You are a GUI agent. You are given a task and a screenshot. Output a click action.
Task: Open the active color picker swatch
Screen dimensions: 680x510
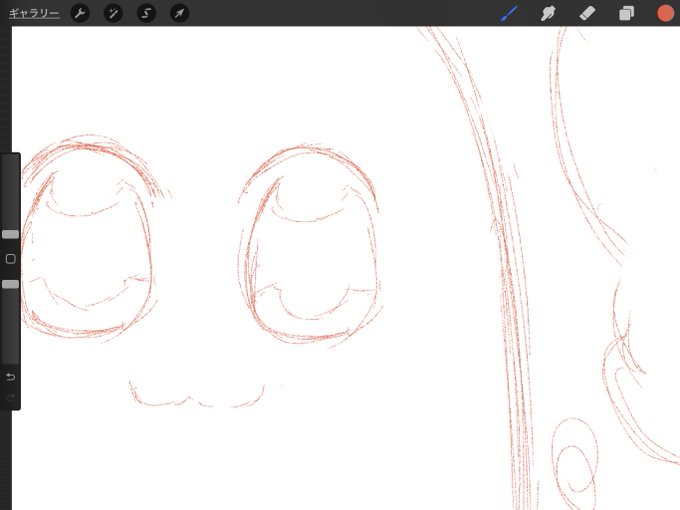[665, 13]
